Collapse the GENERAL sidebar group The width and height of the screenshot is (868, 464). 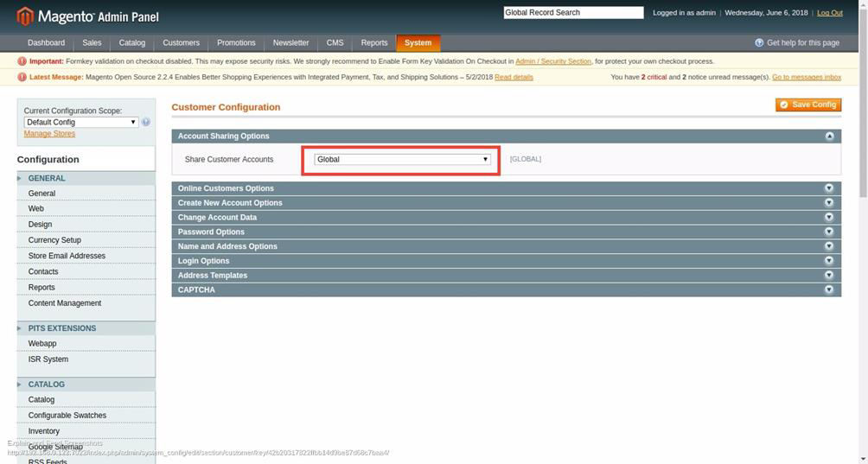(x=47, y=178)
